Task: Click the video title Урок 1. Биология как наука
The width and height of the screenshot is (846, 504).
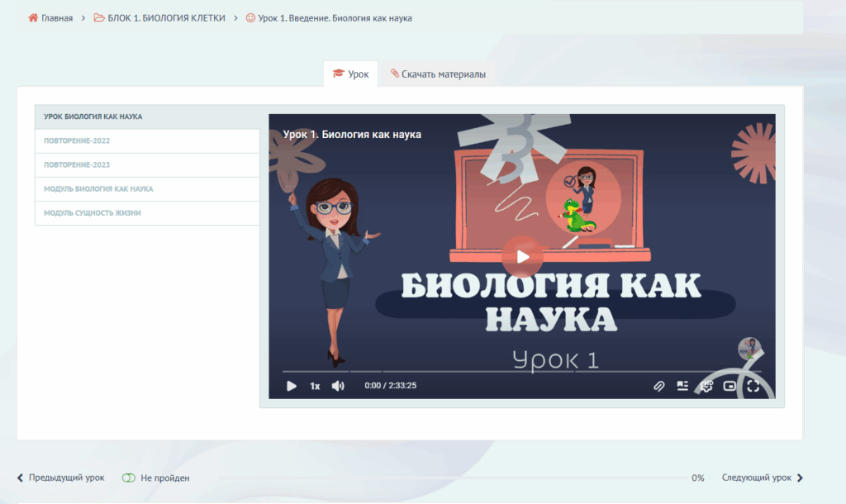Action: pos(352,135)
